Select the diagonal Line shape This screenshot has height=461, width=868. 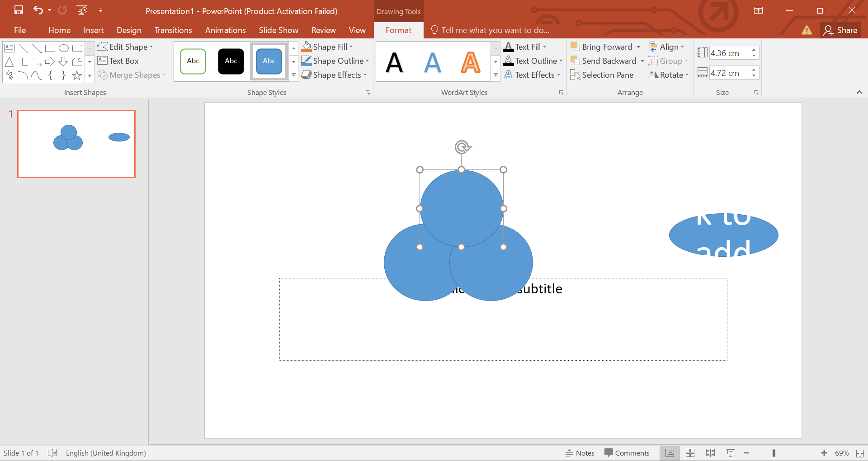23,48
